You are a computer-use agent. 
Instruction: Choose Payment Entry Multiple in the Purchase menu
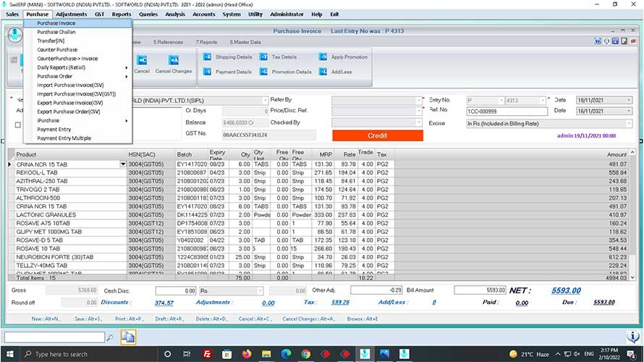[x=64, y=138]
